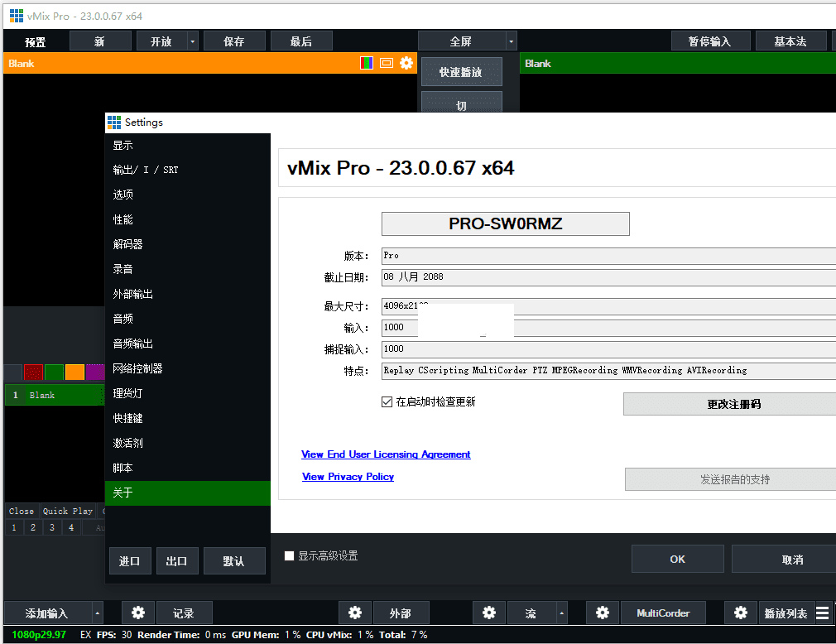Open streaming settings gear next to 流

coord(489,613)
